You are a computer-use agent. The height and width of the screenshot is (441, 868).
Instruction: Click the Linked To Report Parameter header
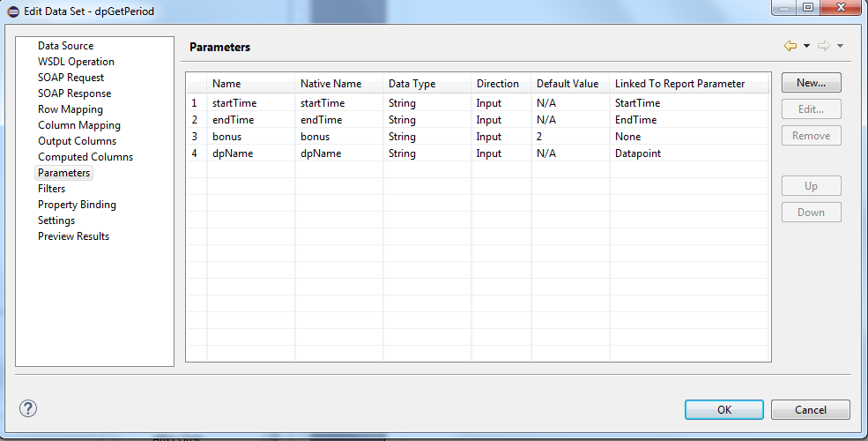[679, 84]
